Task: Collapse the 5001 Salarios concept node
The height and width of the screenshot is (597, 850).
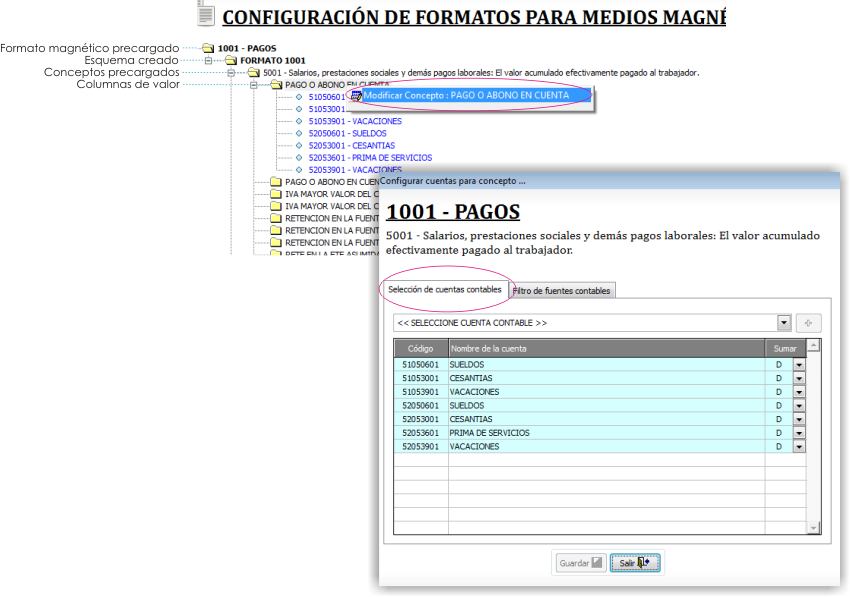Action: [231, 73]
